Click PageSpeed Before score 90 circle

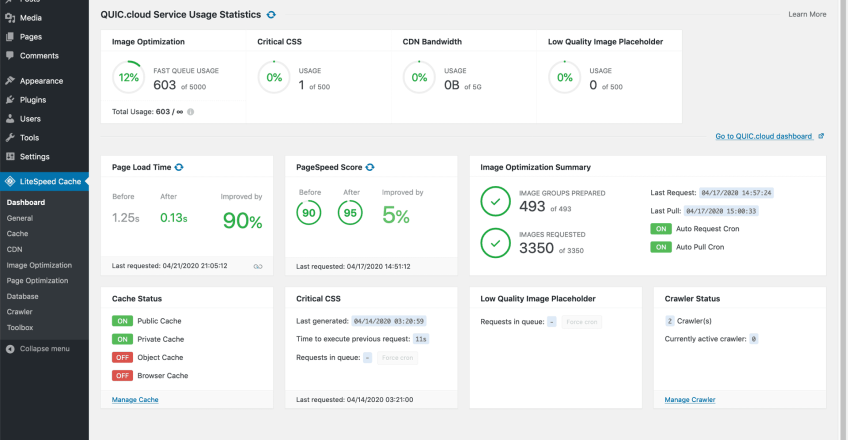(309, 213)
